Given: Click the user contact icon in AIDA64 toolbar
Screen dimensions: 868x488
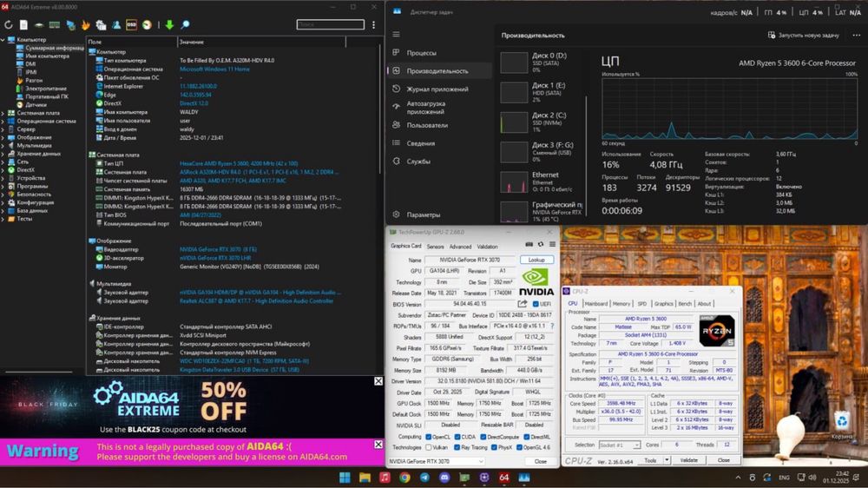Looking at the screenshot, I should click(x=116, y=24).
